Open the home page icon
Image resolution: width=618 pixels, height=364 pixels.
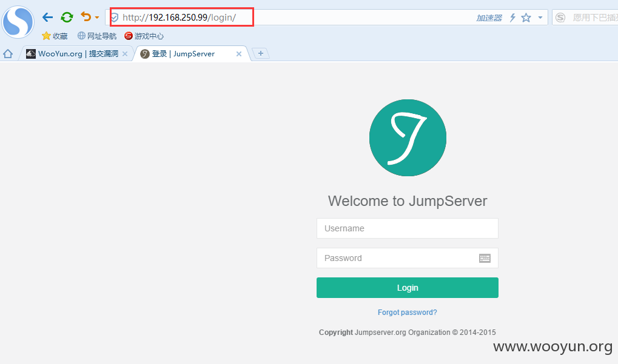pyautogui.click(x=8, y=54)
